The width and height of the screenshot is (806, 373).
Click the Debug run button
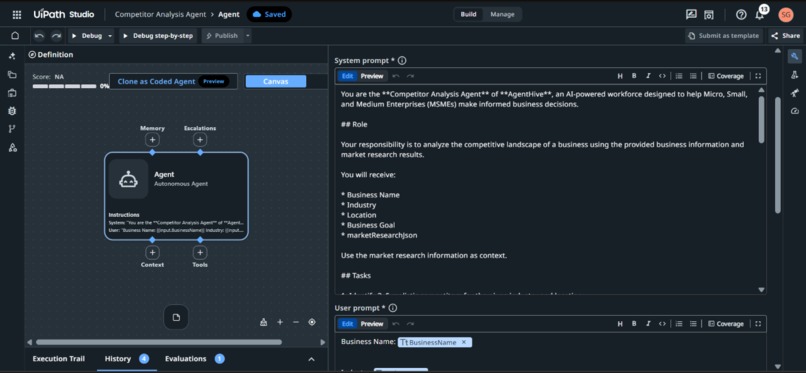[87, 36]
